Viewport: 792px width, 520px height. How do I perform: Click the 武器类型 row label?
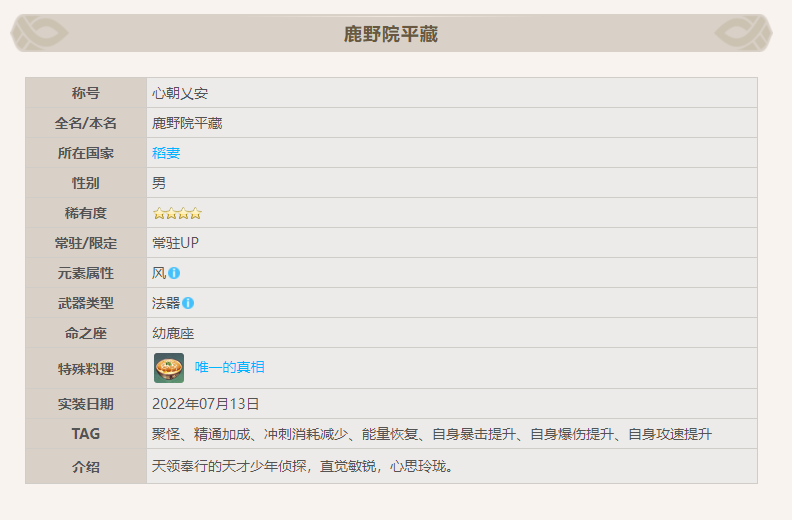(x=86, y=303)
